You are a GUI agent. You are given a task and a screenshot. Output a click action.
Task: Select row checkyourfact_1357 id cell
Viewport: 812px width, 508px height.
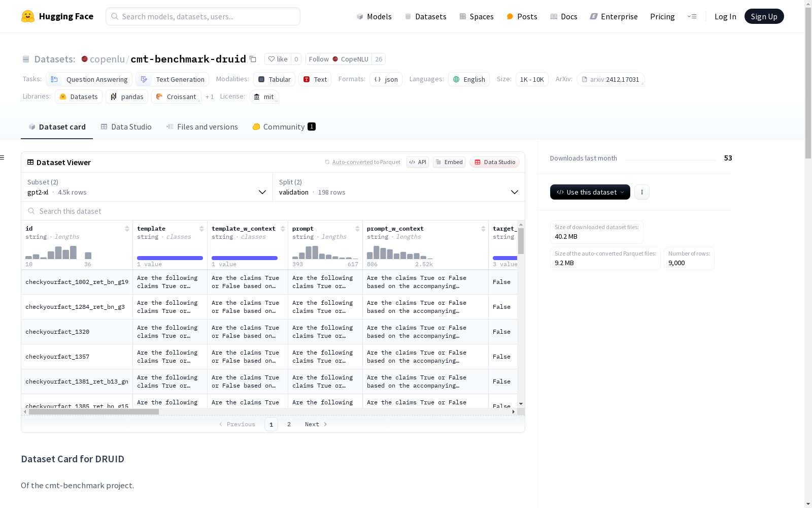pyautogui.click(x=77, y=357)
